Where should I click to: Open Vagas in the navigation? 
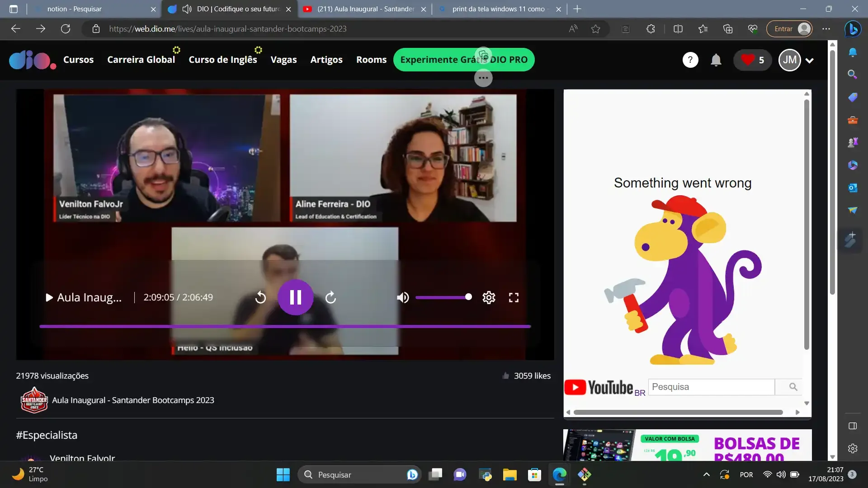tap(283, 60)
